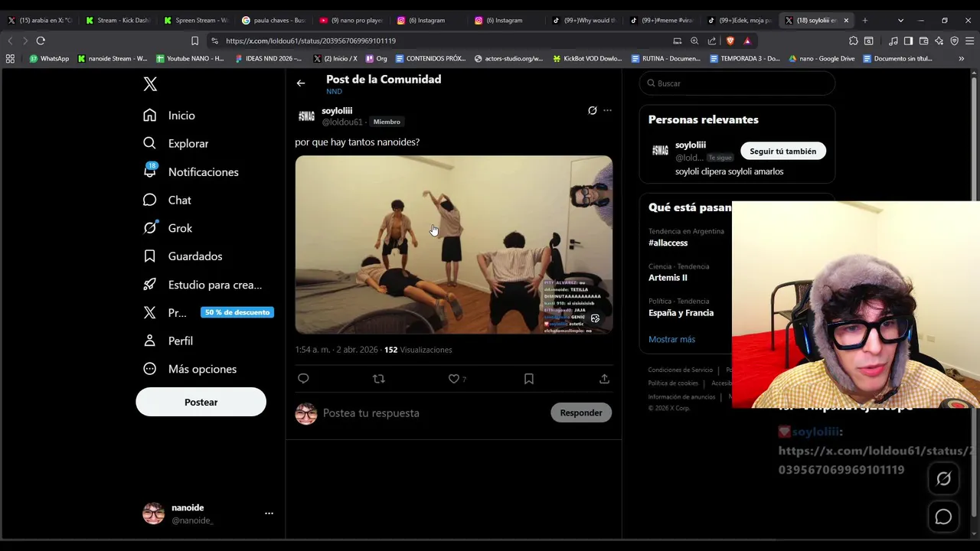Open the music note media control icon

click(x=893, y=41)
